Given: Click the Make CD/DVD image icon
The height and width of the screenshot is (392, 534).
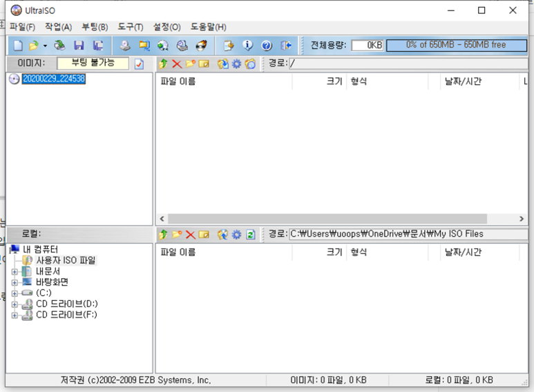Looking at the screenshot, I should click(x=125, y=46).
